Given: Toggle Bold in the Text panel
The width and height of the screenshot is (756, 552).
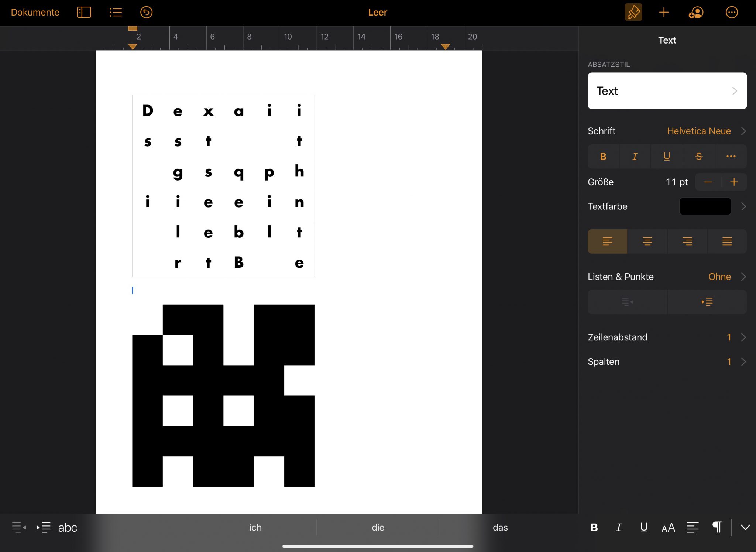Looking at the screenshot, I should (x=603, y=157).
